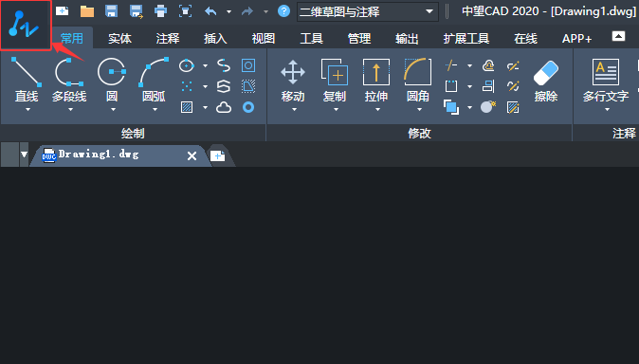Image resolution: width=639 pixels, height=364 pixels.
Task: Select the 擦除 erase tool
Action: pyautogui.click(x=546, y=81)
